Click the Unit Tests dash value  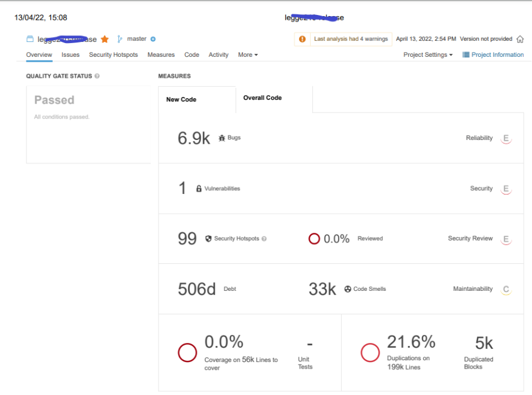(x=309, y=344)
